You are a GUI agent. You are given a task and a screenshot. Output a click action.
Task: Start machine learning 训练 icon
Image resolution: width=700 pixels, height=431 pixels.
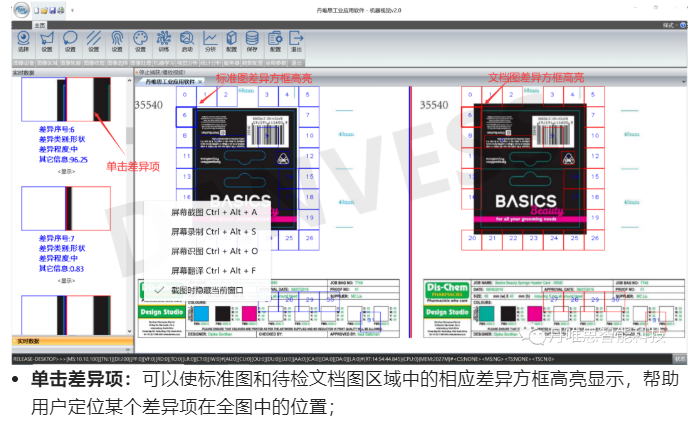pyautogui.click(x=164, y=42)
